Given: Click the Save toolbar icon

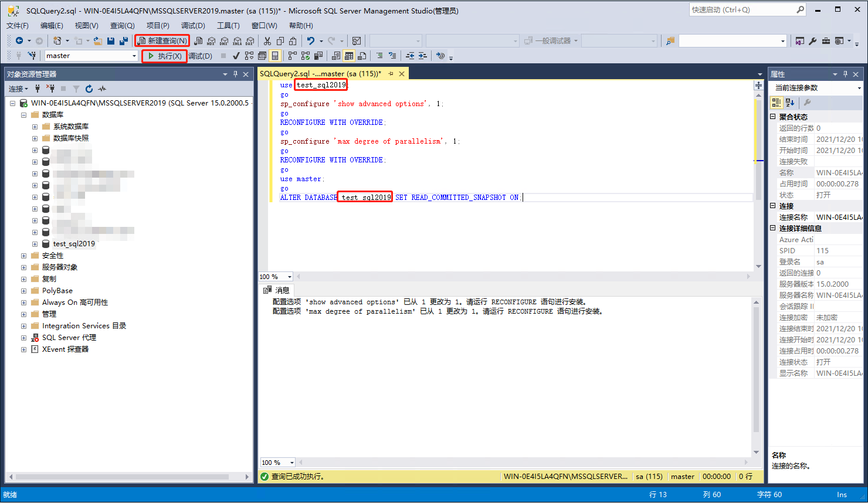Looking at the screenshot, I should pyautogui.click(x=111, y=41).
